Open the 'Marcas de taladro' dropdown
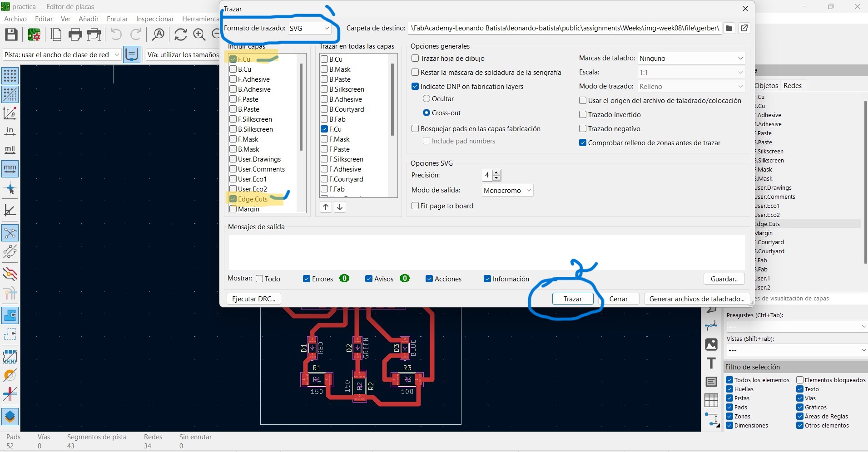Viewport: 868px width, 452px height. pyautogui.click(x=691, y=58)
